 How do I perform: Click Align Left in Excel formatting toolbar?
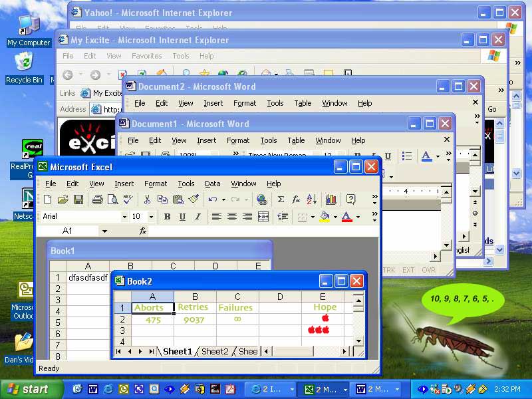tap(217, 217)
